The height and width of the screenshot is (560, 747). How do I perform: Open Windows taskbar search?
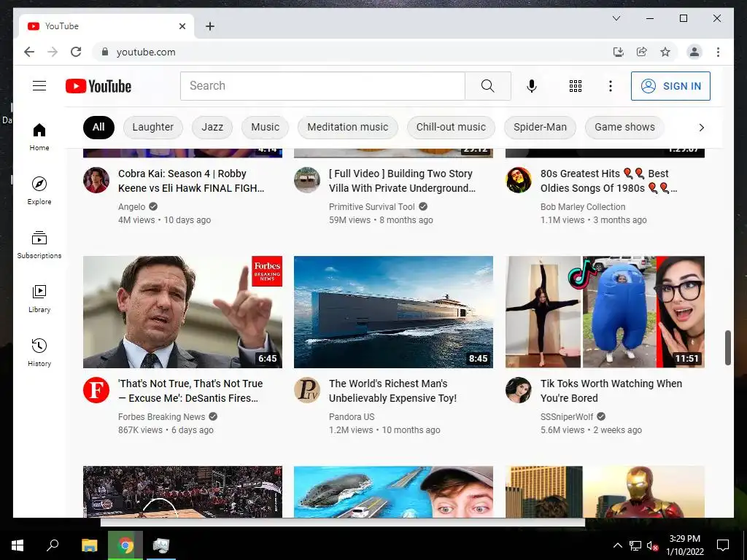pyautogui.click(x=53, y=545)
